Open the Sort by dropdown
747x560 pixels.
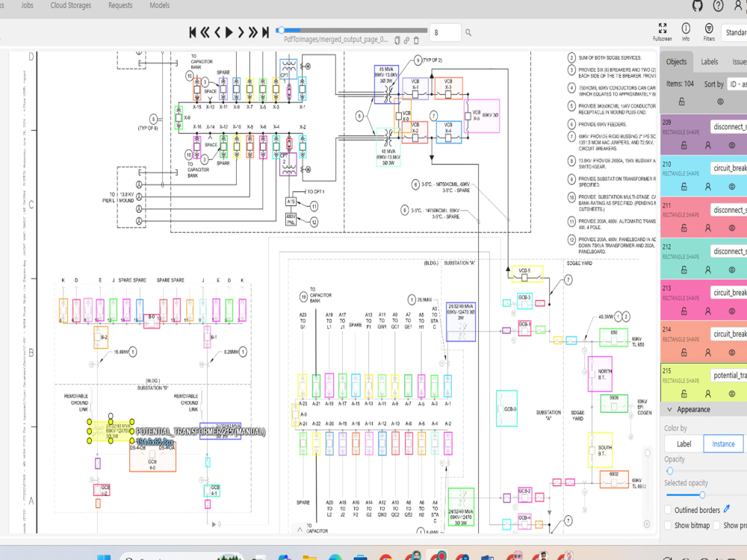pos(737,84)
